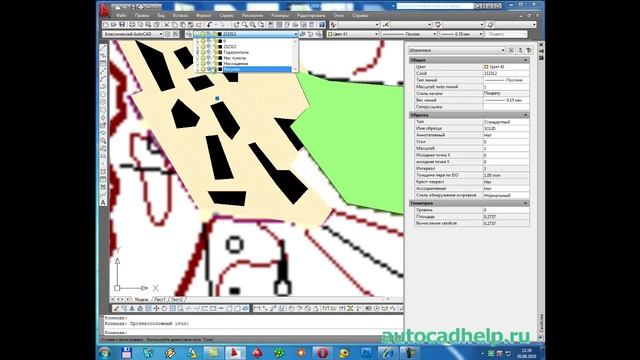
Task: Switch to the Модель tab
Action: point(142,300)
